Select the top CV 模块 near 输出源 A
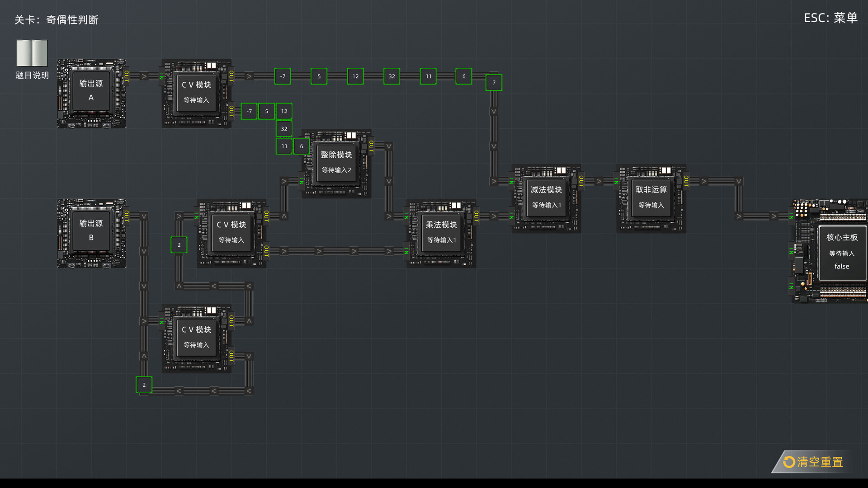Viewport: 868px width, 488px height. tap(197, 93)
